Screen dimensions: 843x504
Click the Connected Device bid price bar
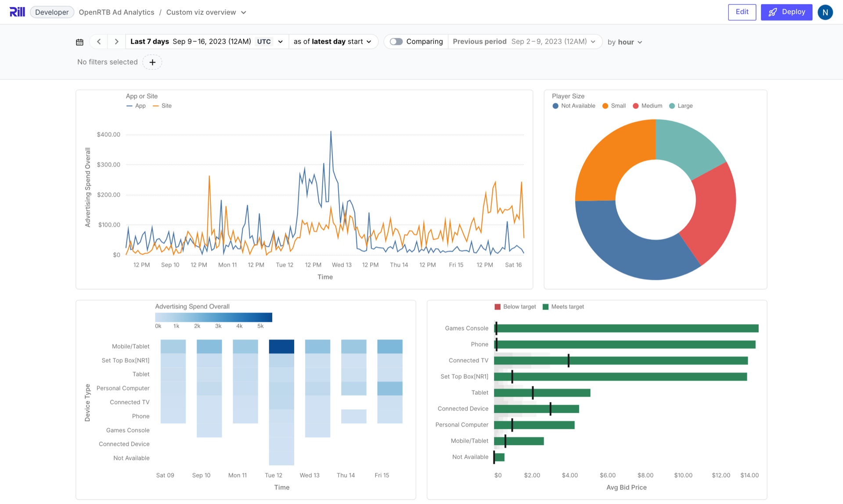[537, 409]
